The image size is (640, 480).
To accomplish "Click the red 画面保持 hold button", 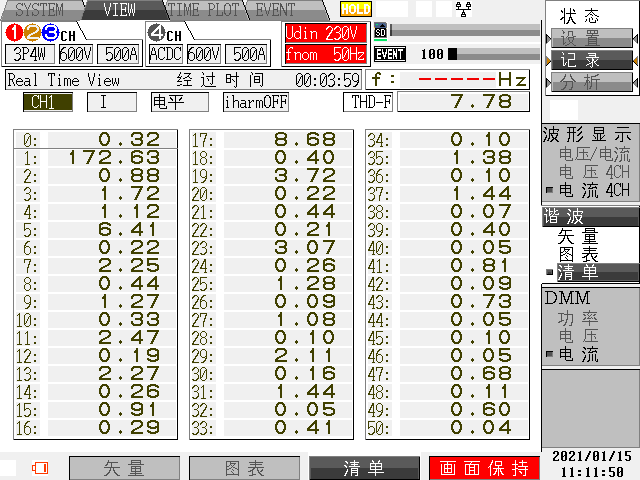I will (x=484, y=468).
